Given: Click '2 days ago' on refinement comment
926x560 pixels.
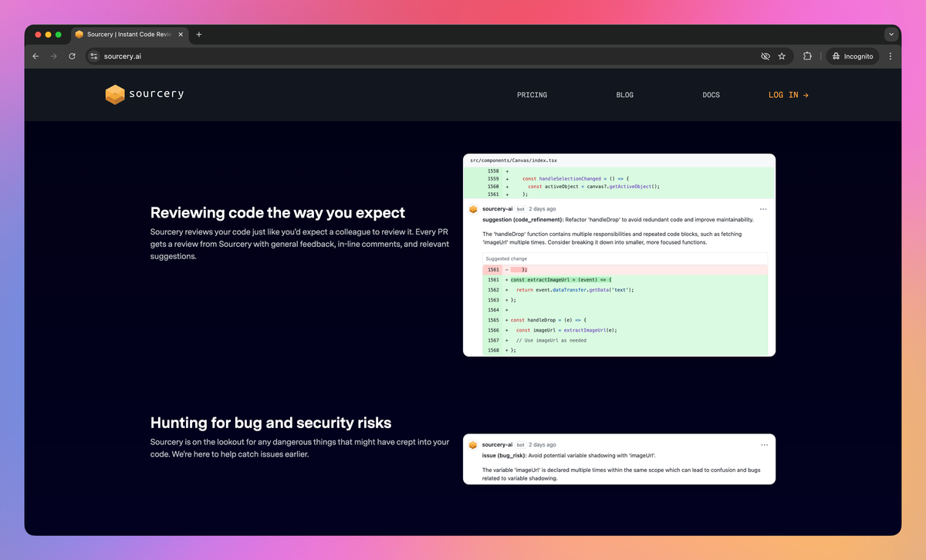Looking at the screenshot, I should pos(542,209).
